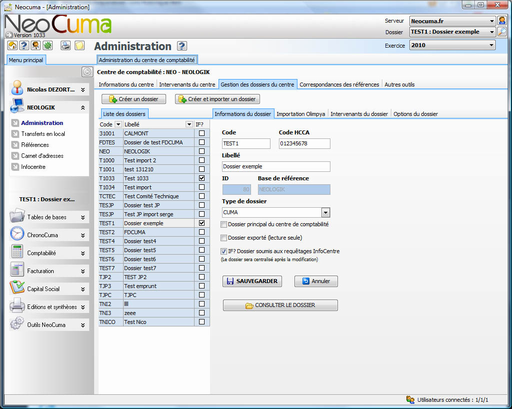Open the ChronoCuma clock icon

point(17,234)
